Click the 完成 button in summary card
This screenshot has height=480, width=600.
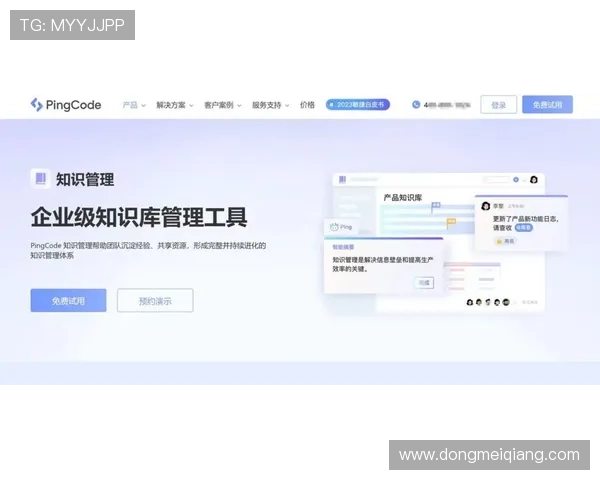pos(424,283)
